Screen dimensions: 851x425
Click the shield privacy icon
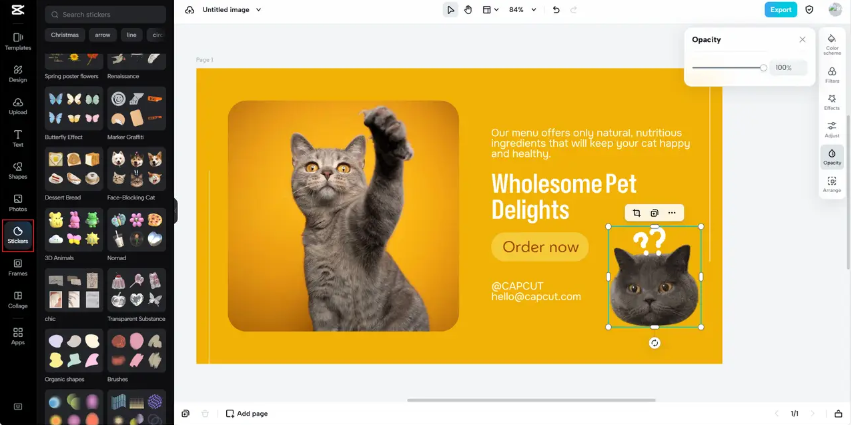point(809,10)
